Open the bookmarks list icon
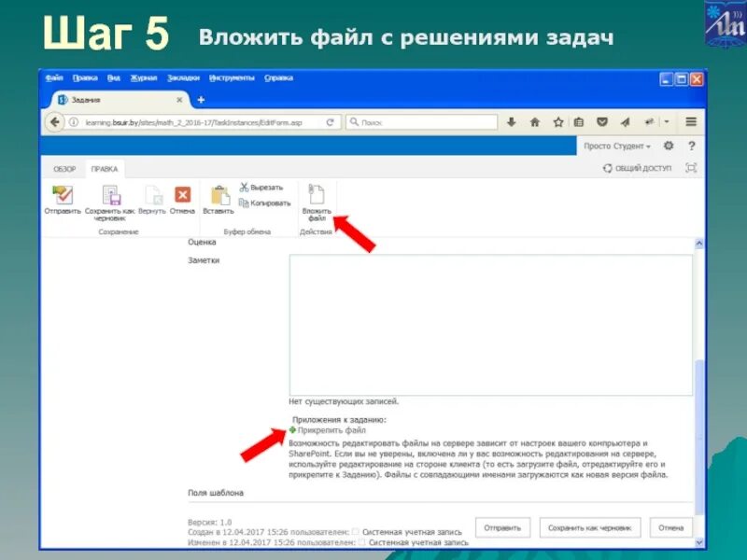Viewport: 747px width, 560px height. [x=579, y=122]
